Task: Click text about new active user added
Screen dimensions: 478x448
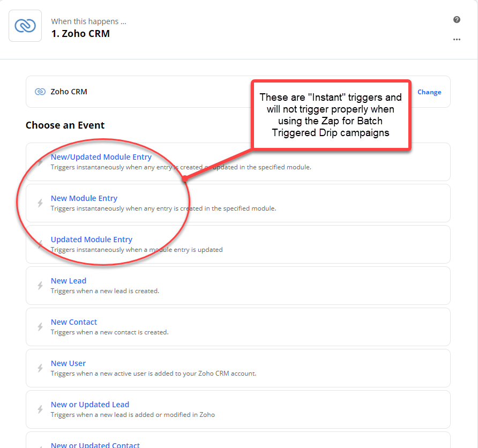Action: pos(153,374)
